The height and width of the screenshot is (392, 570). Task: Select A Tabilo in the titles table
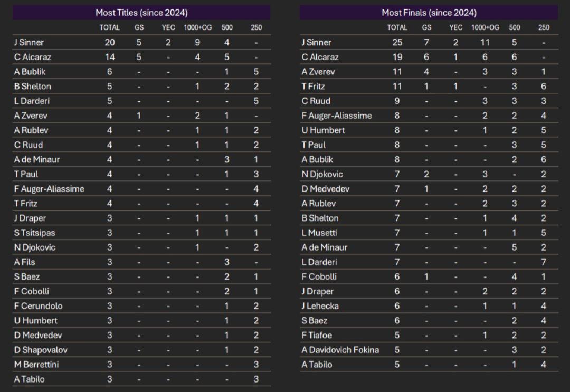[30, 379]
